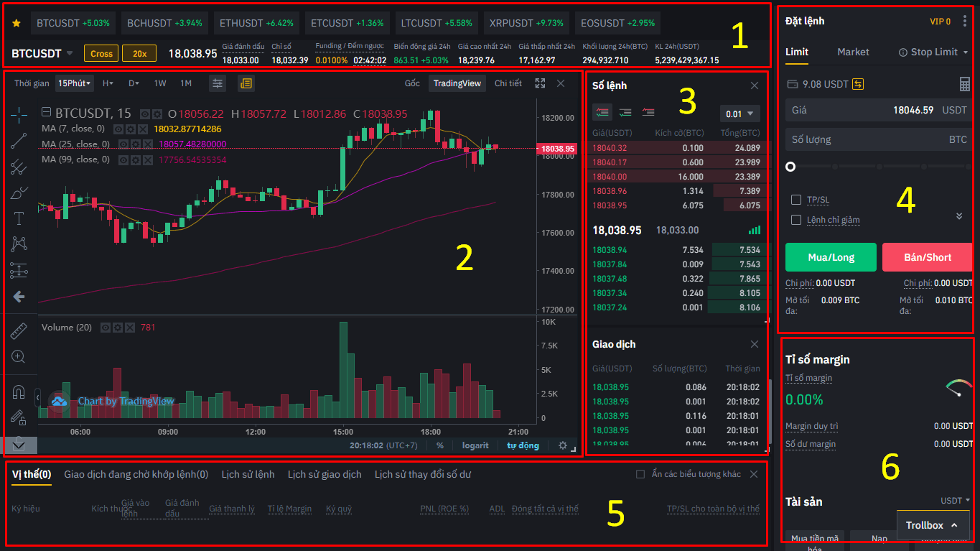Switch chart to Chi tiết view
Image resolution: width=980 pixels, height=551 pixels.
click(x=508, y=83)
